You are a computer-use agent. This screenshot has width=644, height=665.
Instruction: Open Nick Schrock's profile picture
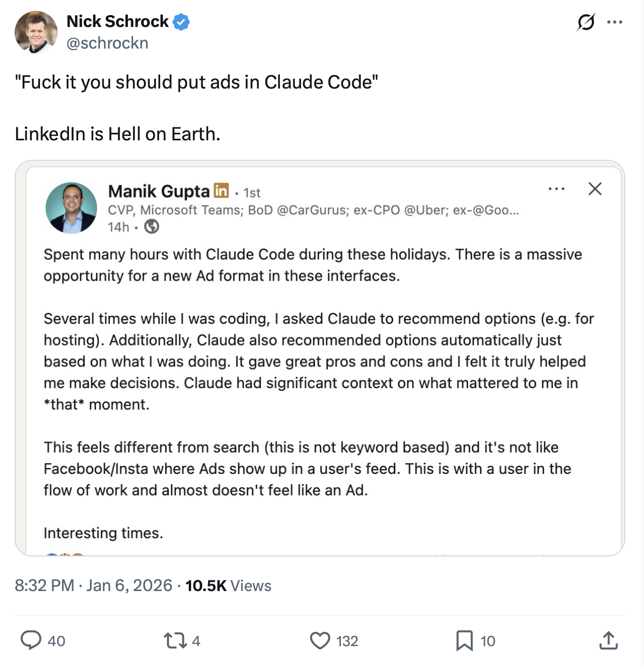(x=36, y=32)
